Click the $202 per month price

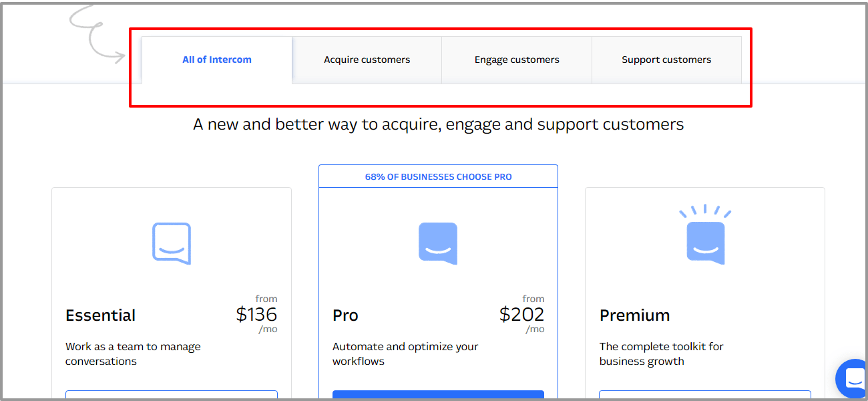coord(521,314)
